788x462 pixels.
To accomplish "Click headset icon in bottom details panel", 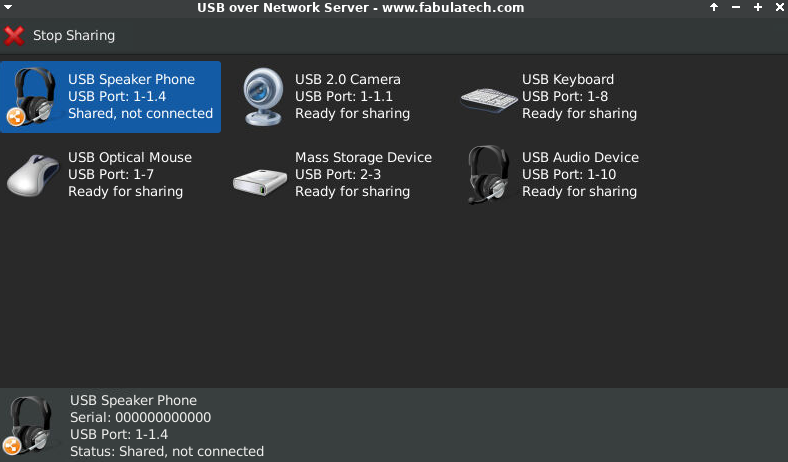I will point(29,425).
